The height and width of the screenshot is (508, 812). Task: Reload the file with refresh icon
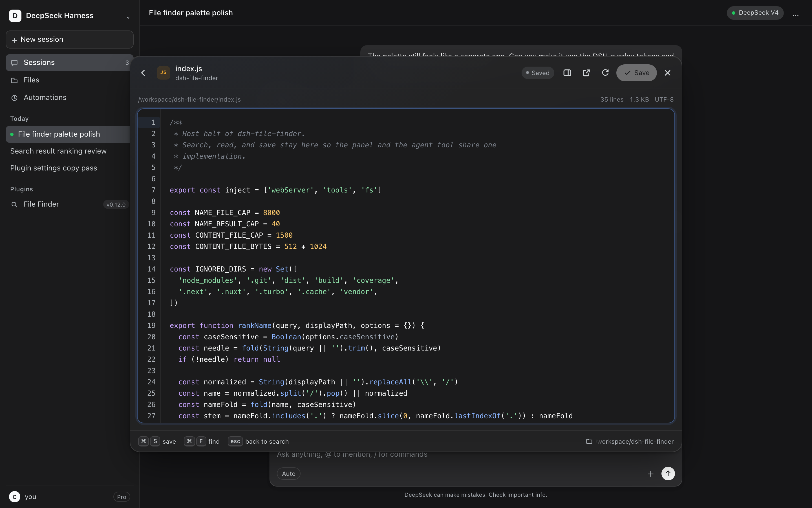point(605,73)
